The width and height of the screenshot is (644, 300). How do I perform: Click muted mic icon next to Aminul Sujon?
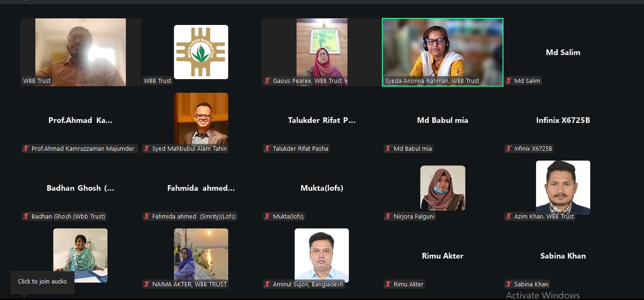[x=268, y=284]
